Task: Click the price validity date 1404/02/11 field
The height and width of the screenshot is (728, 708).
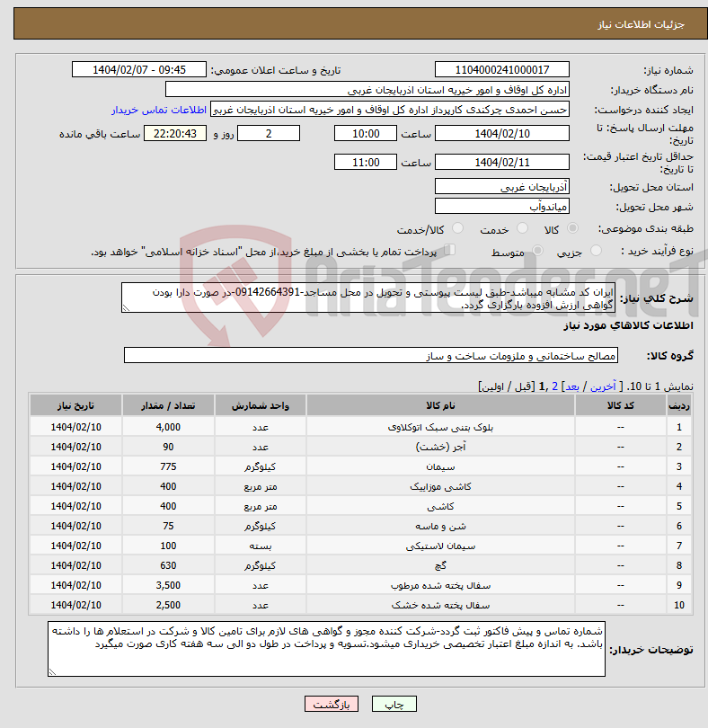Action: (x=502, y=162)
